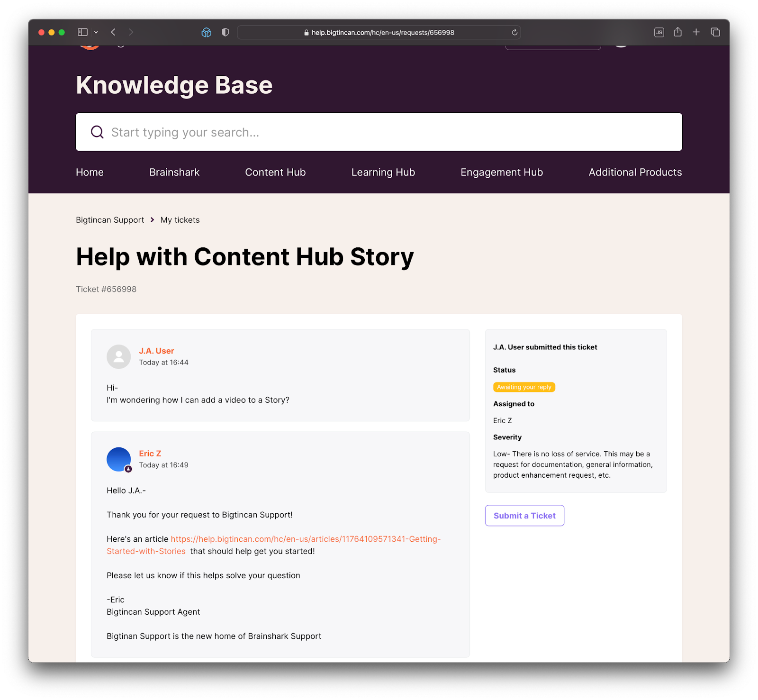Click the search magnifier icon

[97, 132]
